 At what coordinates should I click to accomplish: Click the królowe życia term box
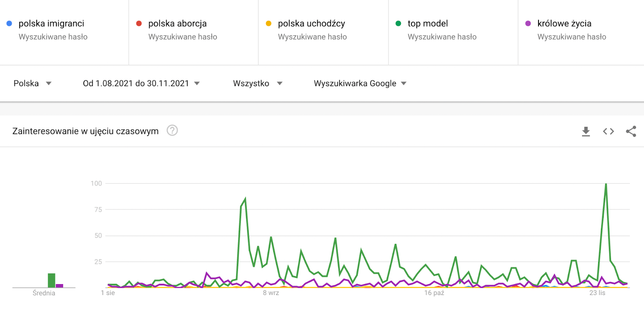pos(564,24)
